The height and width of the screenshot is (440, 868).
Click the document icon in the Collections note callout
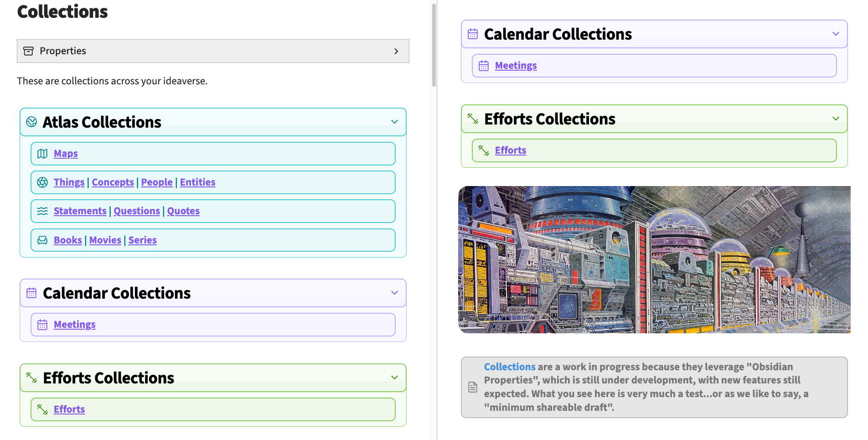pos(473,387)
